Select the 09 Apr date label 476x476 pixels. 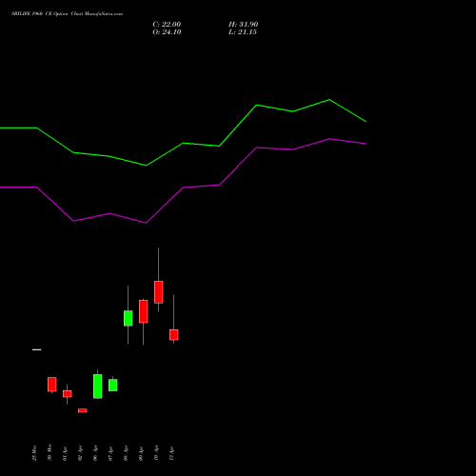(x=141, y=453)
